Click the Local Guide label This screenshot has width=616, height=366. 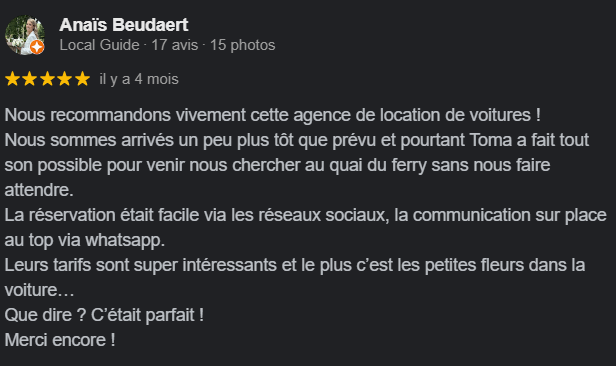tap(99, 45)
